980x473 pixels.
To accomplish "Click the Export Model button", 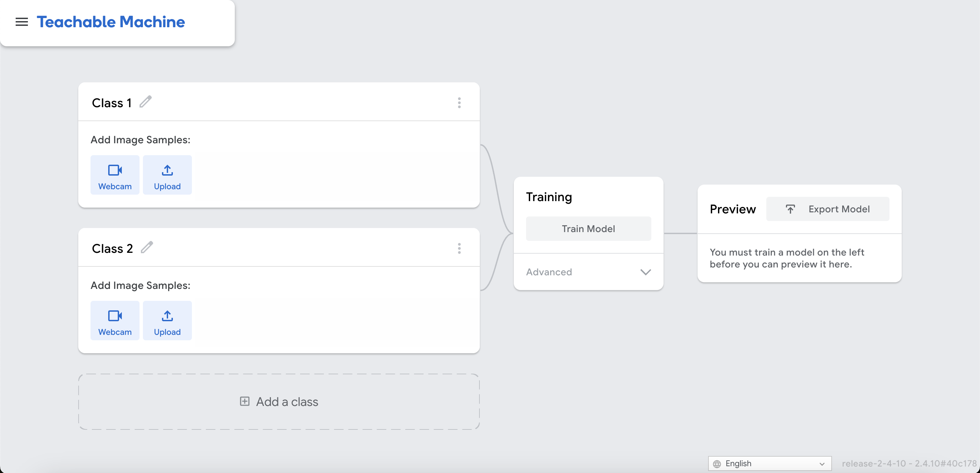I will (828, 209).
